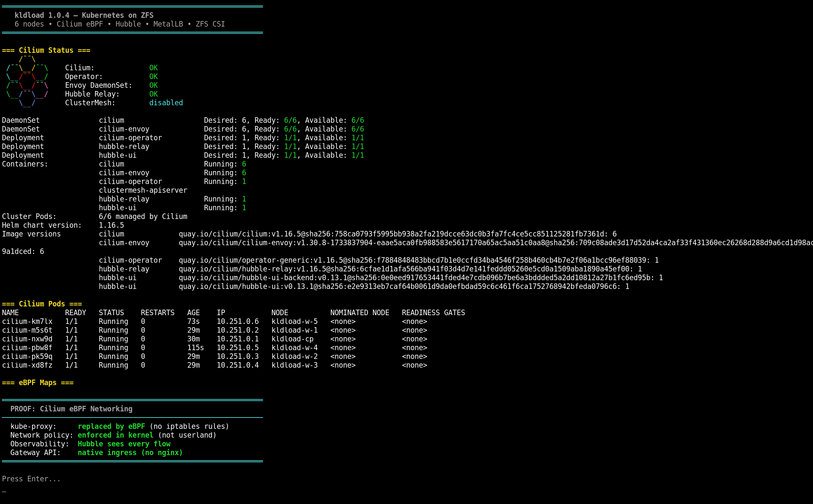Click the "=== Cilium Status ===" heading
This screenshot has height=504, width=813.
(x=46, y=50)
